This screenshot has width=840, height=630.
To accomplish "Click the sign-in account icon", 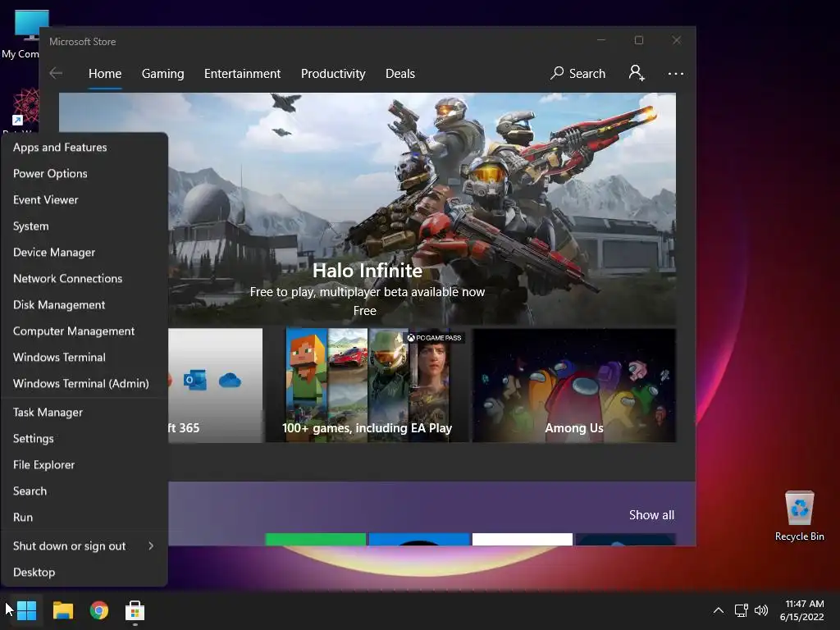I will coord(637,73).
